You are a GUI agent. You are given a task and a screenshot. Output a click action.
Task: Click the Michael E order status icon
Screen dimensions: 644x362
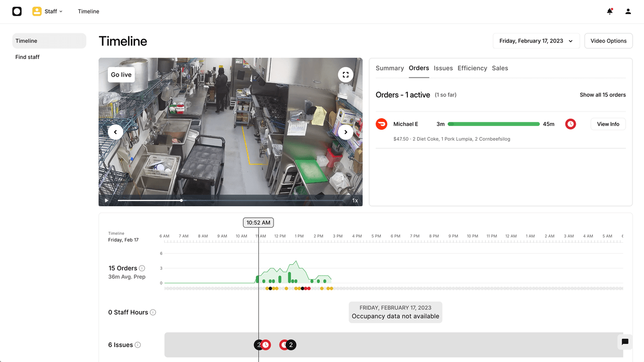pyautogui.click(x=381, y=124)
